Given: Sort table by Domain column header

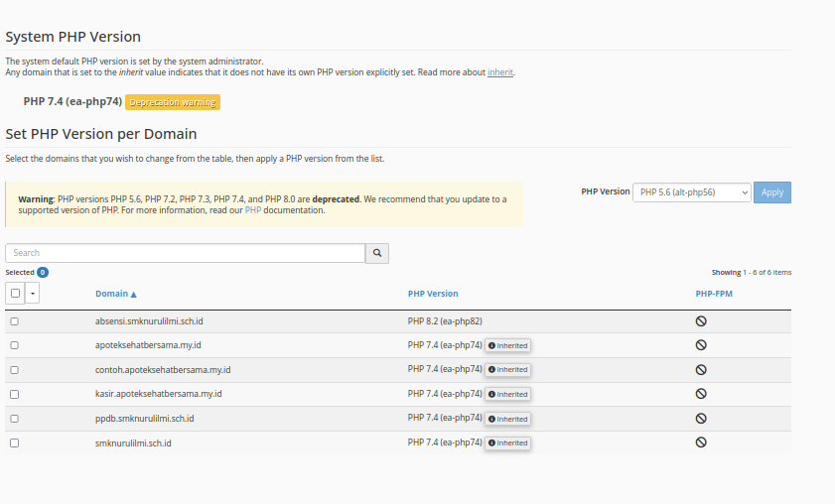Looking at the screenshot, I should click(115, 294).
